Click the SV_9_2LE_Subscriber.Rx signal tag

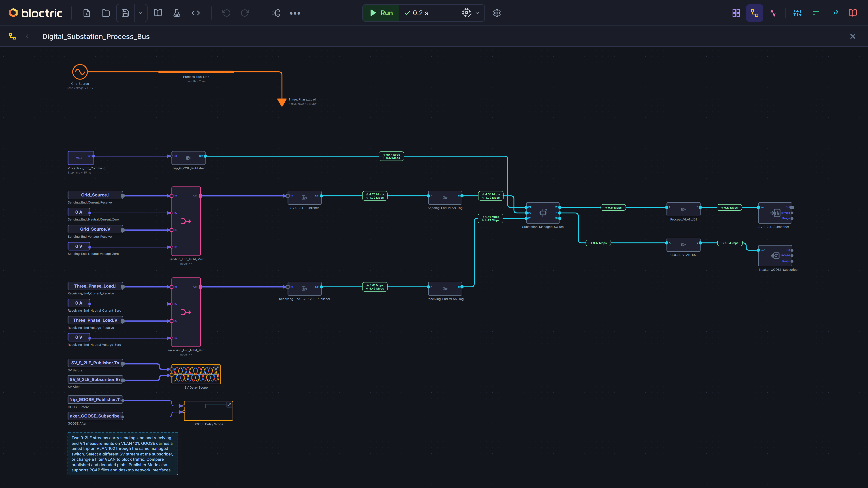point(95,380)
